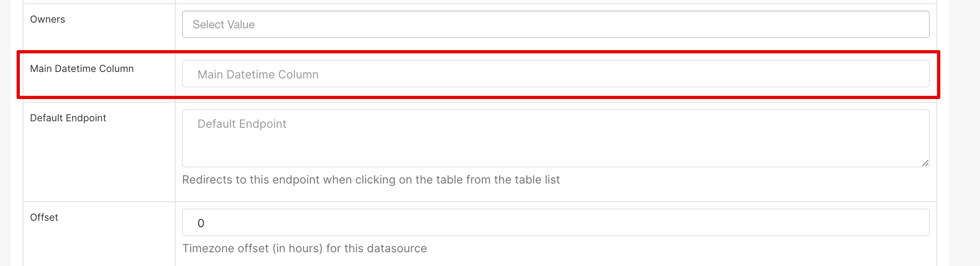The height and width of the screenshot is (266, 980).
Task: Click the timezone offset helper description
Action: [x=305, y=248]
